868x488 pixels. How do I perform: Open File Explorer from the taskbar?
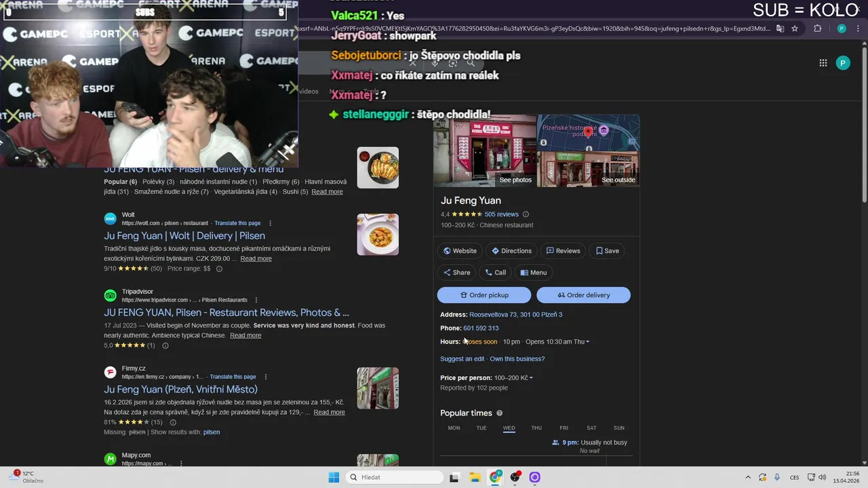pyautogui.click(x=475, y=477)
